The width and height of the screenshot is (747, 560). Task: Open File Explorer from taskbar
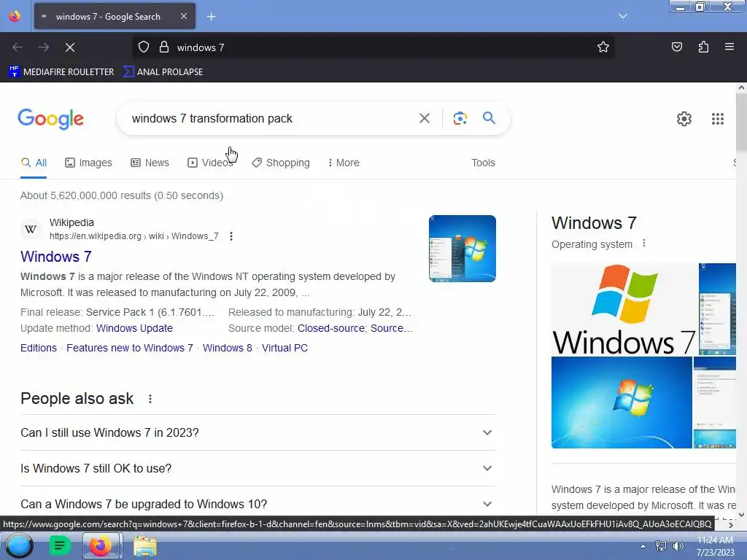[x=145, y=546]
